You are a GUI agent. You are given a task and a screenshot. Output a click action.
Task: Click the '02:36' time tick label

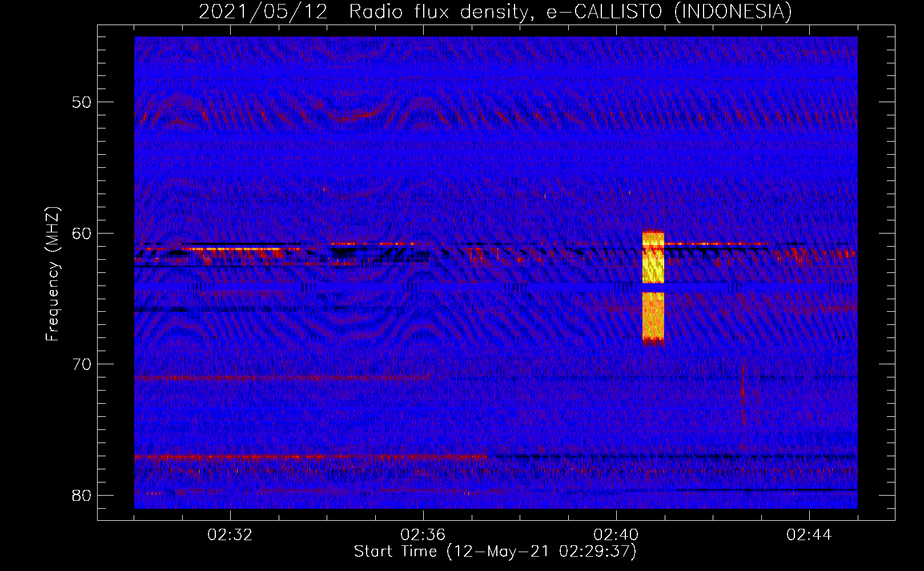click(423, 535)
